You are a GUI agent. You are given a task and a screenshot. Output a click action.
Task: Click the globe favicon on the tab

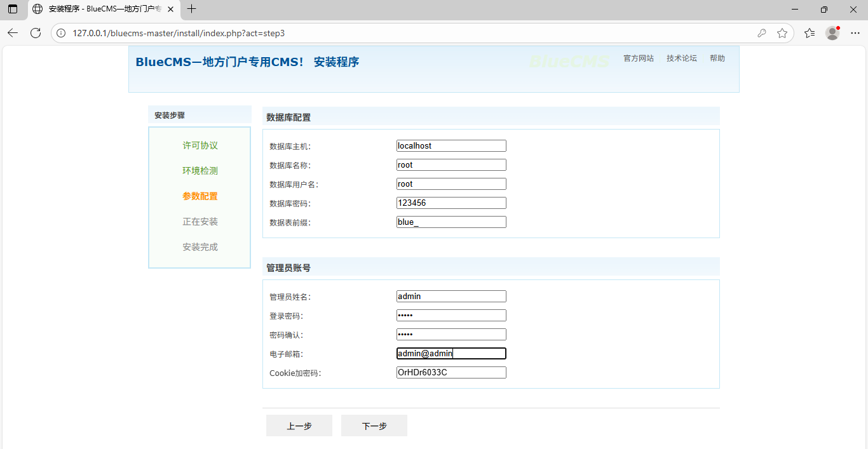coord(37,9)
